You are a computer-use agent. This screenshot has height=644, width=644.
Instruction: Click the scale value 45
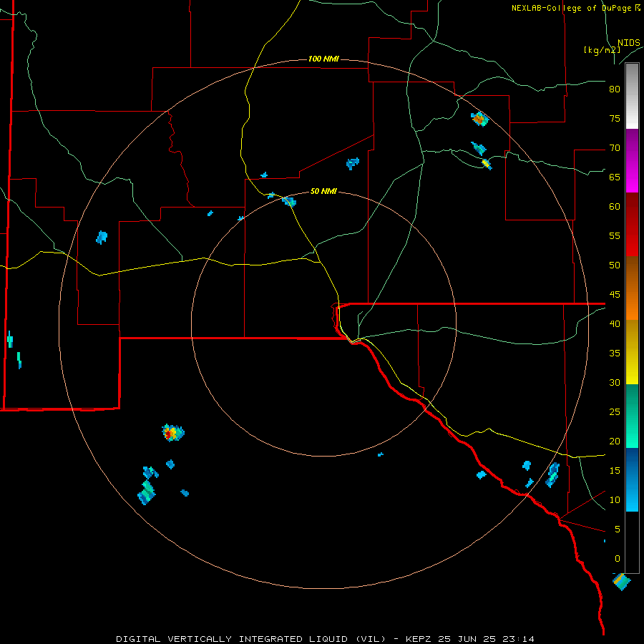(615, 295)
